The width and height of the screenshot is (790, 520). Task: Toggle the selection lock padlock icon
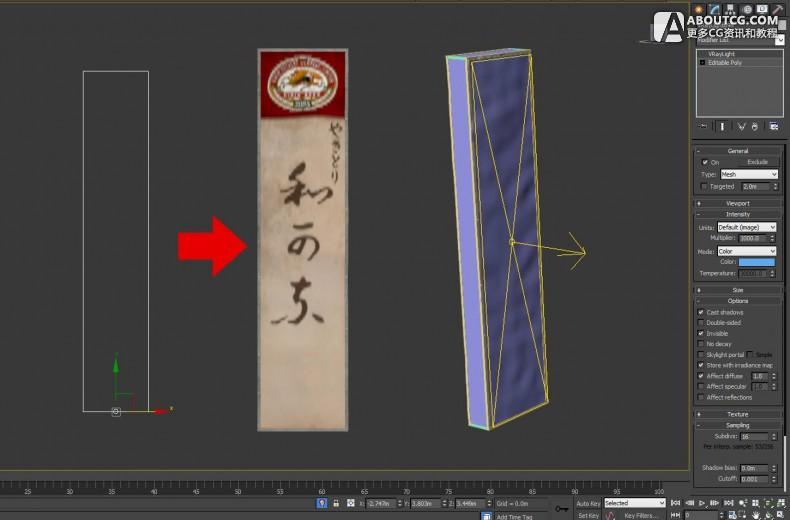(x=335, y=503)
